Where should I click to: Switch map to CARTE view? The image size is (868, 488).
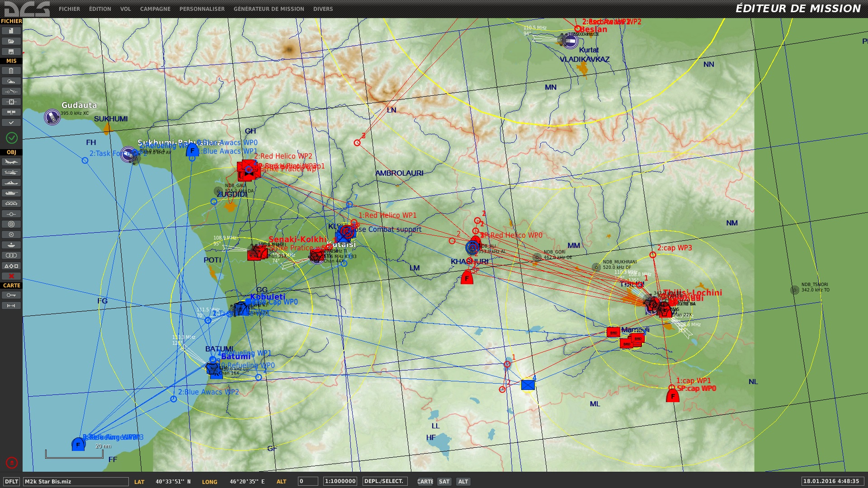coord(425,482)
